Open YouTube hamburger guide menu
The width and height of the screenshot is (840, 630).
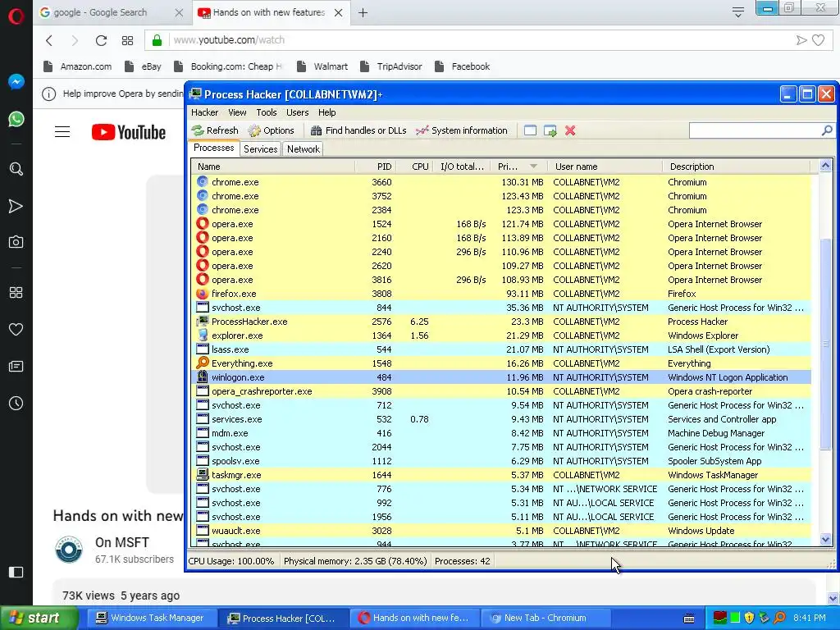(x=62, y=132)
